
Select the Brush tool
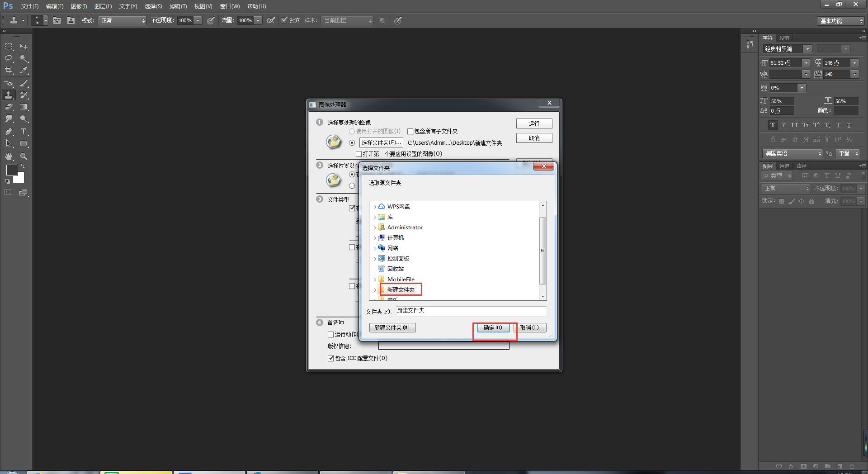pos(24,83)
